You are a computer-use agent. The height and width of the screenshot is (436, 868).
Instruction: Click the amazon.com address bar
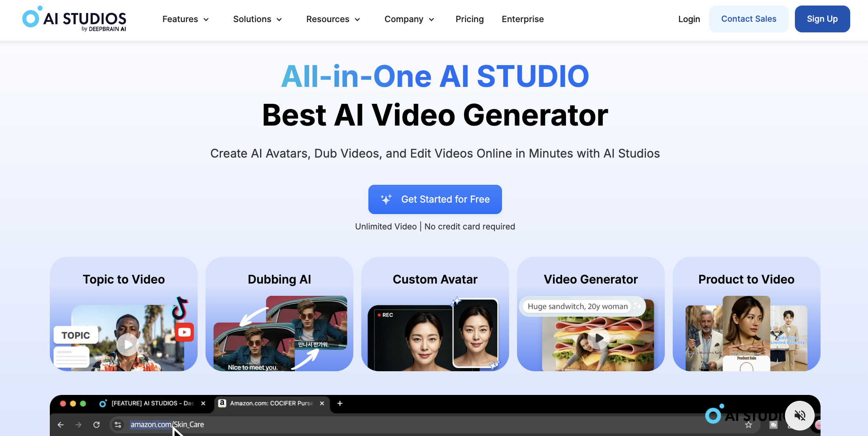(x=166, y=424)
